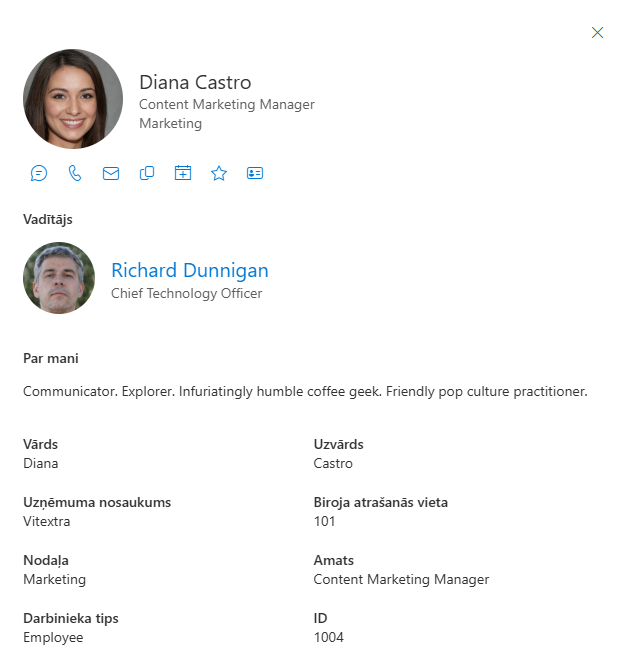Click the ID value '1004'

329,638
